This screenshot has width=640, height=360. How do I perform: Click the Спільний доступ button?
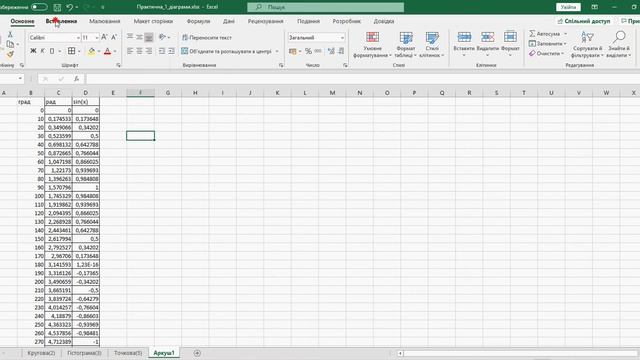tap(584, 21)
